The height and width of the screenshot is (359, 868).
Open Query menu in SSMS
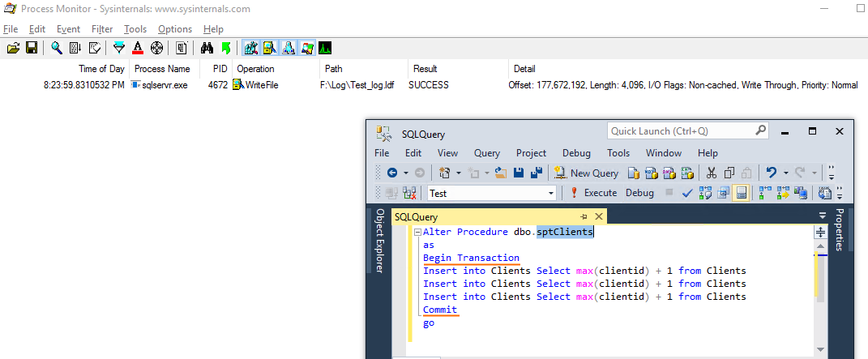[x=486, y=153]
